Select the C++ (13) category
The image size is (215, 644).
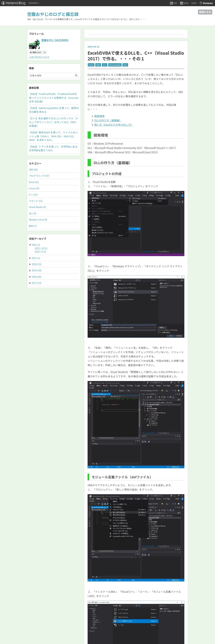click(x=33, y=194)
